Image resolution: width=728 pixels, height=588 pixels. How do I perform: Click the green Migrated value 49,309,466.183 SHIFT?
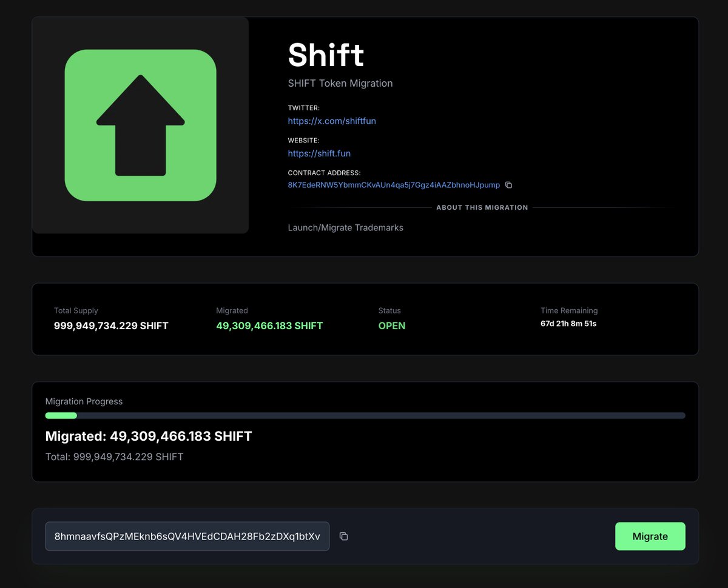point(269,326)
